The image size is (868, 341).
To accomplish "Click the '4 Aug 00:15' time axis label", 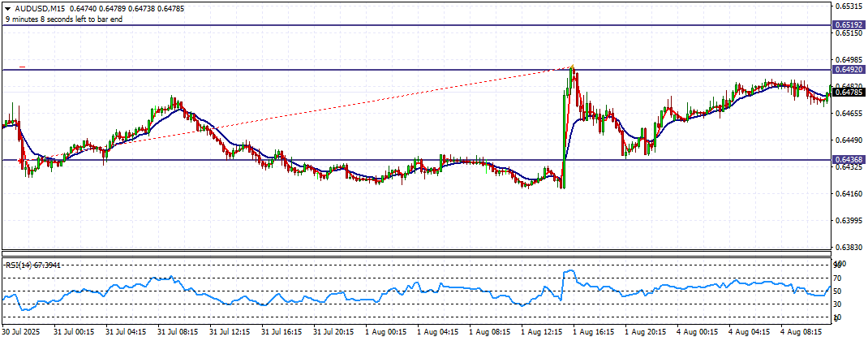I will tap(698, 333).
